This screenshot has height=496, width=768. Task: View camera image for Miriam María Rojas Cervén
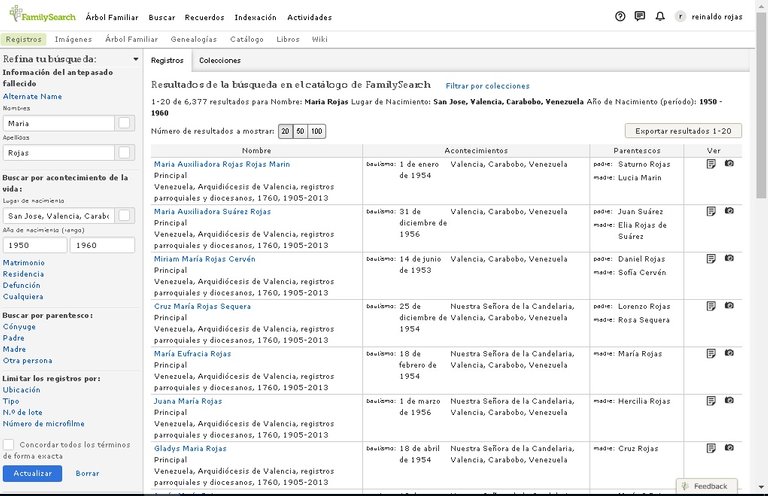point(729,258)
